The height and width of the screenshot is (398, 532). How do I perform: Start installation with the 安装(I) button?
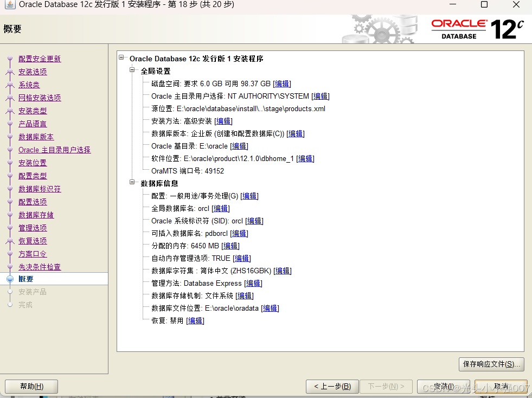pos(444,387)
